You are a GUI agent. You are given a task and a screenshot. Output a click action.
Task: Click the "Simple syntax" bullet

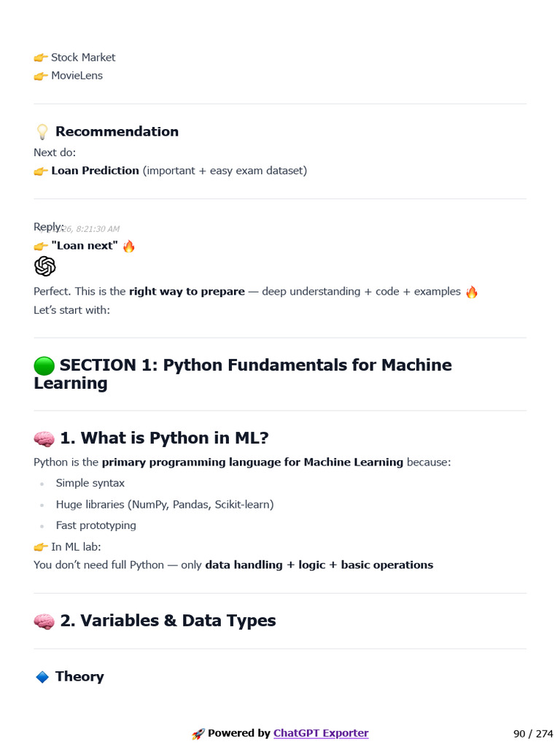click(90, 483)
